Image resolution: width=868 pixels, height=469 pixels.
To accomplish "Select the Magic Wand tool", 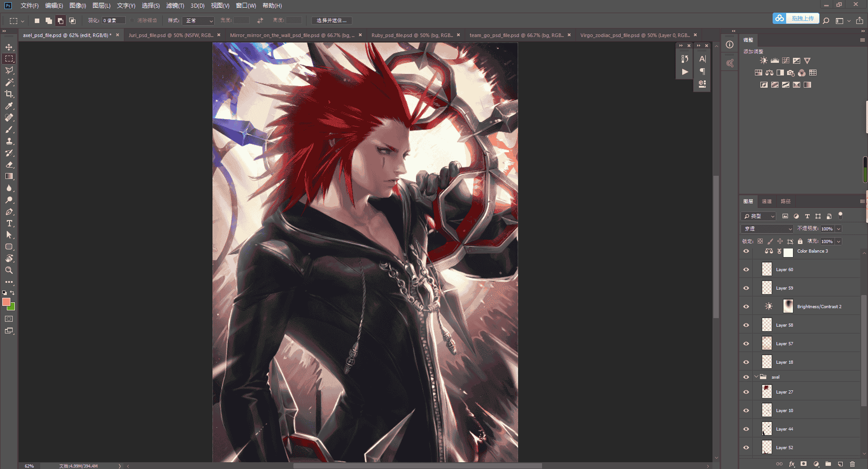I will point(9,82).
